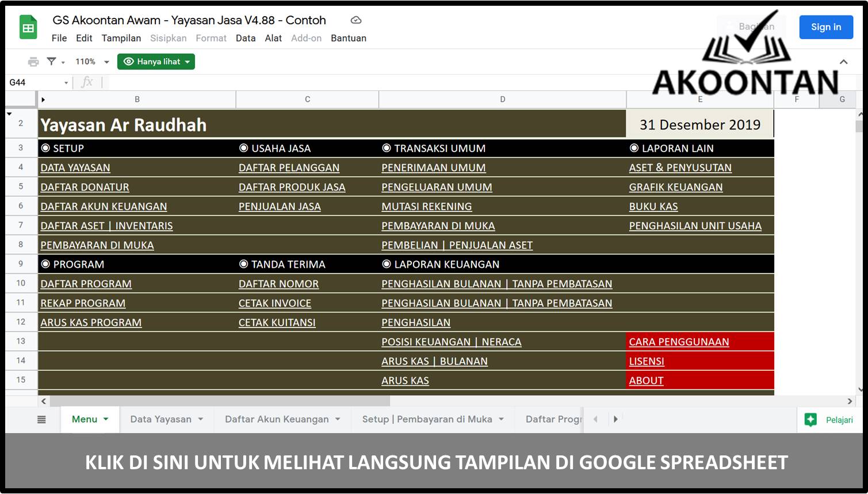Check document save status via cloud icon
868x494 pixels.
click(x=355, y=20)
